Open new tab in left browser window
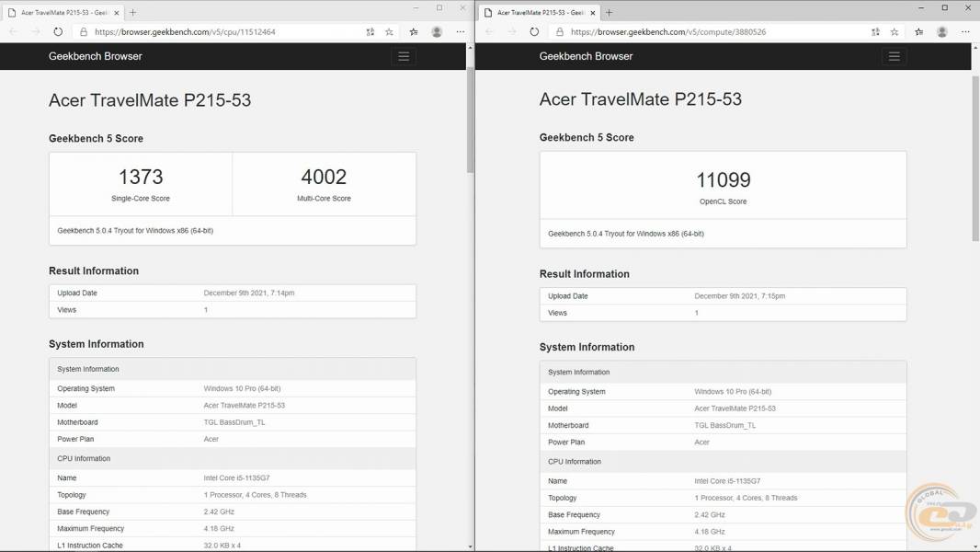This screenshot has height=552, width=980. 132,13
